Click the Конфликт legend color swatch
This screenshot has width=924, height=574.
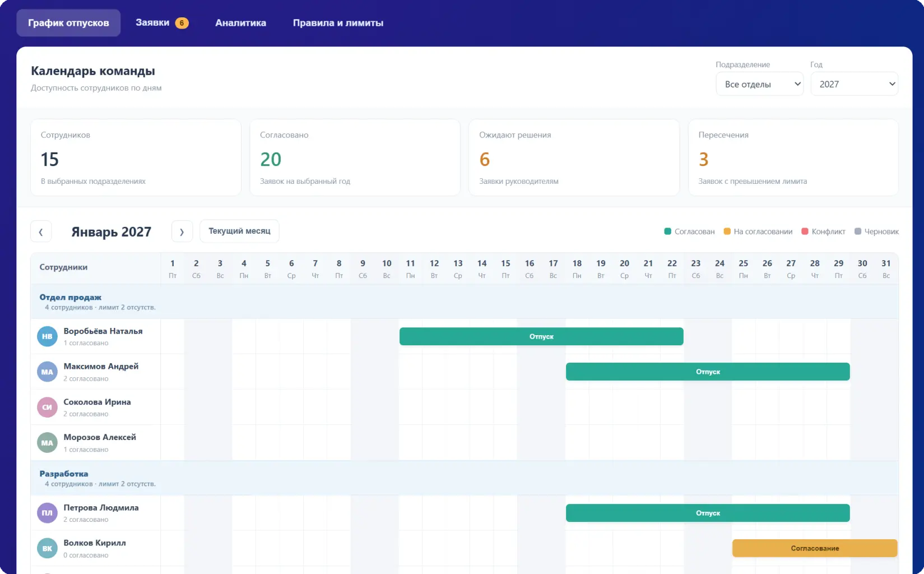point(805,232)
